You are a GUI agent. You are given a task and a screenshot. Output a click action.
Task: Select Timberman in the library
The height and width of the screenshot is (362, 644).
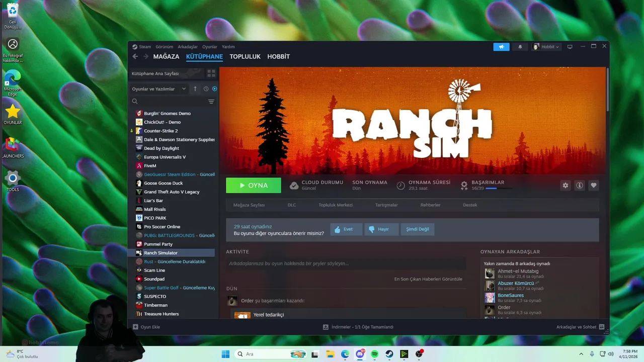(155, 305)
